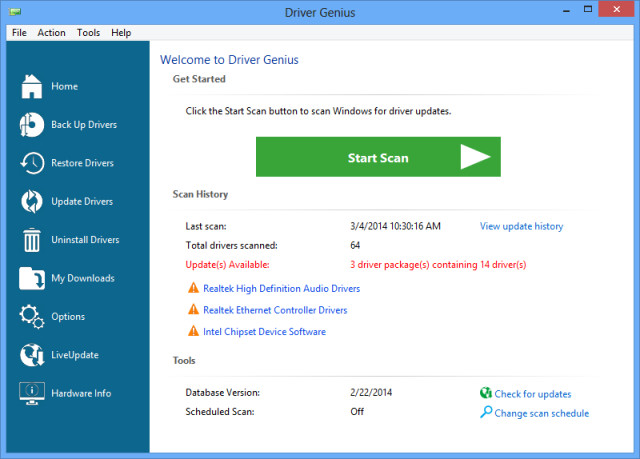Open the File menu

(19, 33)
